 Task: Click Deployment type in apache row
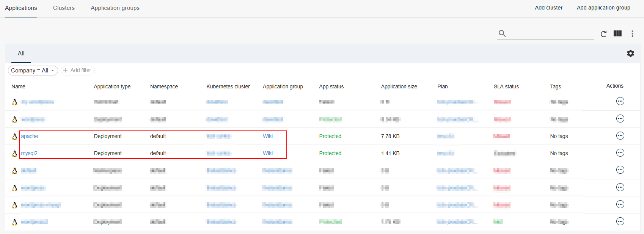108,136
